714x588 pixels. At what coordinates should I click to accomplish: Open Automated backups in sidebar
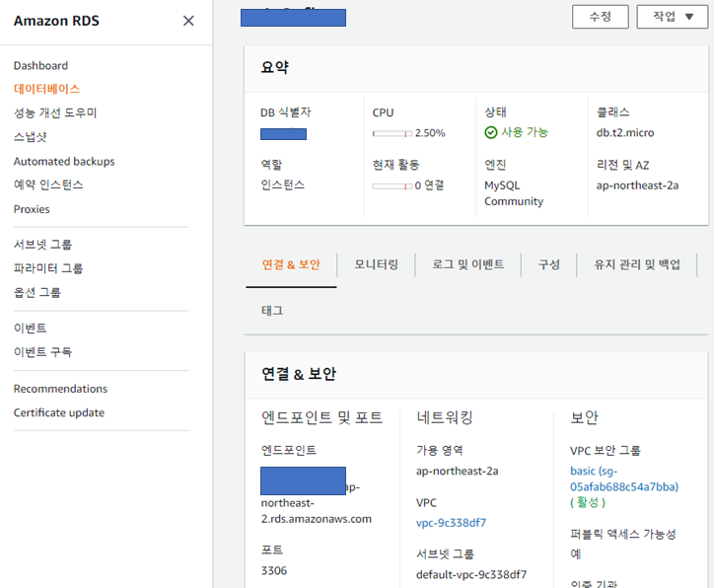(64, 161)
